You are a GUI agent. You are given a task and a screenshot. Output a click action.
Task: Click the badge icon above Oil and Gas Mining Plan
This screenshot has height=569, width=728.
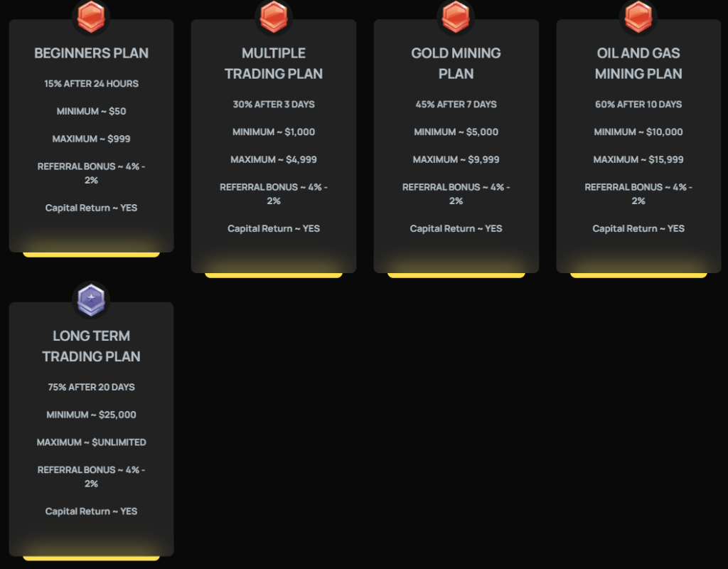[638, 16]
